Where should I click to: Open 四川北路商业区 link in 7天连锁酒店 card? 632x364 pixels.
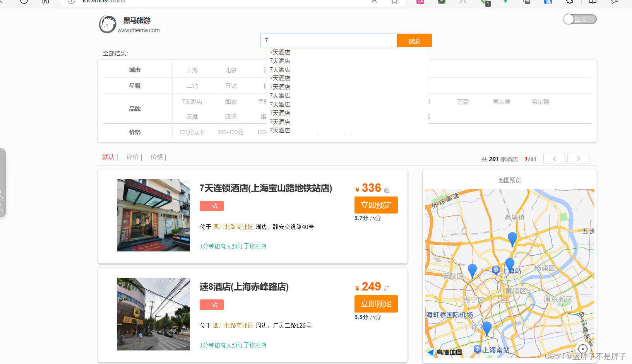click(233, 227)
